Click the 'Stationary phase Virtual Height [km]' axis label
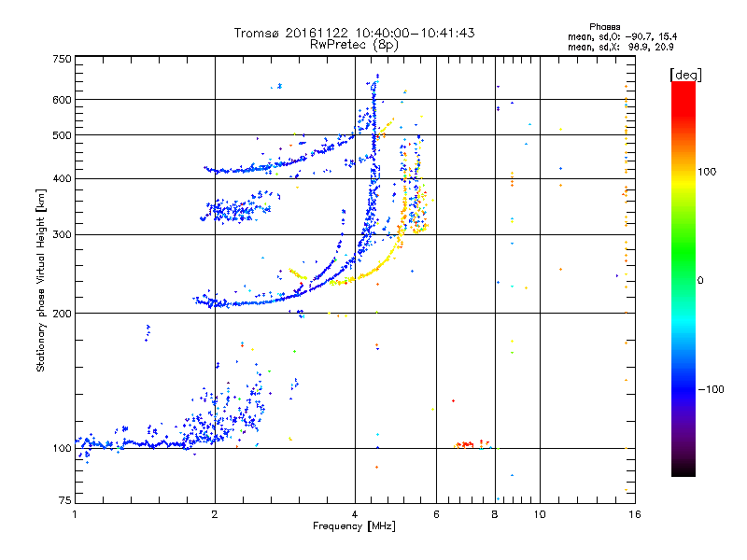The width and height of the screenshot is (747, 560). coord(41,281)
